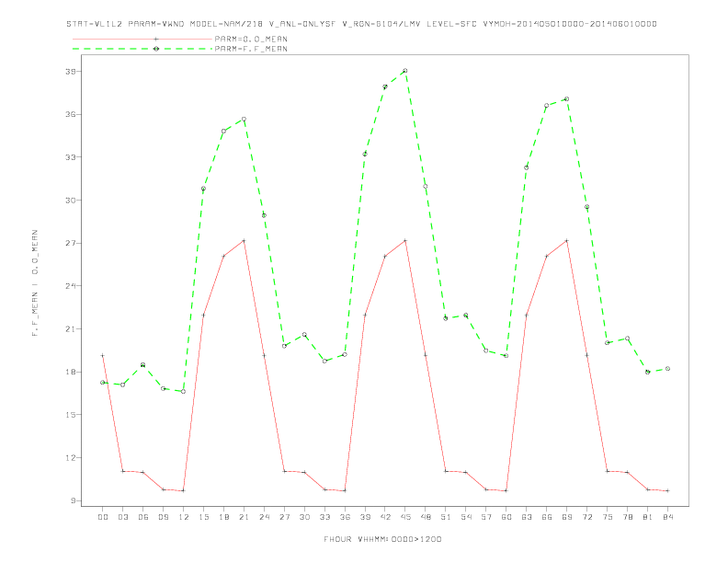Click x-axis forecast hour label 48

tap(426, 517)
